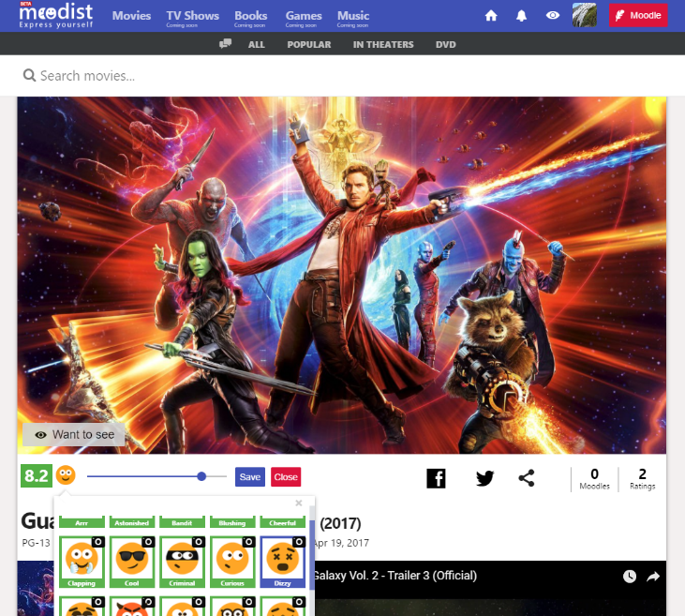Open the generic share icon
The height and width of the screenshot is (616, 685).
(x=527, y=478)
